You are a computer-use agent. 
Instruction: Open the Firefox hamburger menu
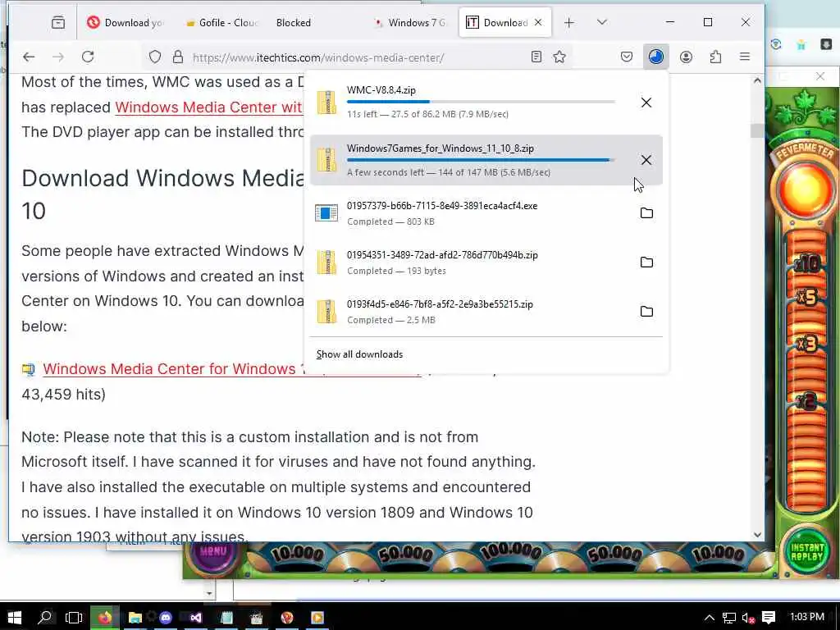[745, 57]
